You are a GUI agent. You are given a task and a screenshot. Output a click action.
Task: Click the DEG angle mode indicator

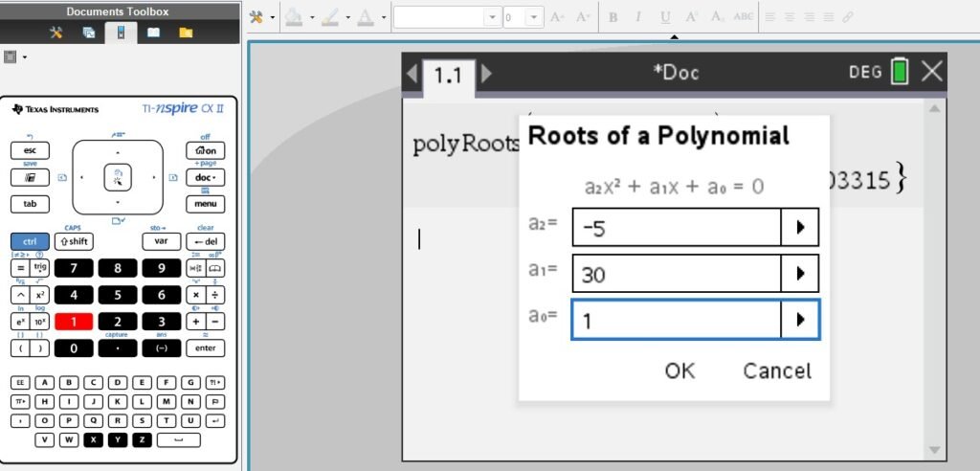865,73
